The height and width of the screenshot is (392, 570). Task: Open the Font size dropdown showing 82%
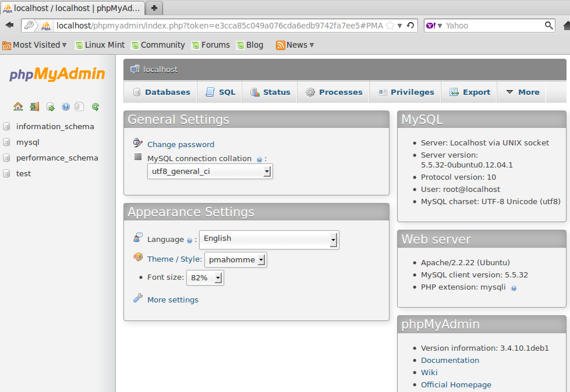click(205, 277)
